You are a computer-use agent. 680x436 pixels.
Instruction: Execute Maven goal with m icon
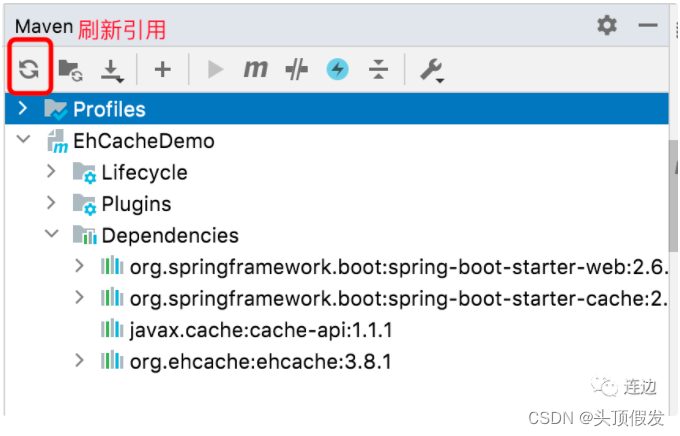pyautogui.click(x=255, y=69)
